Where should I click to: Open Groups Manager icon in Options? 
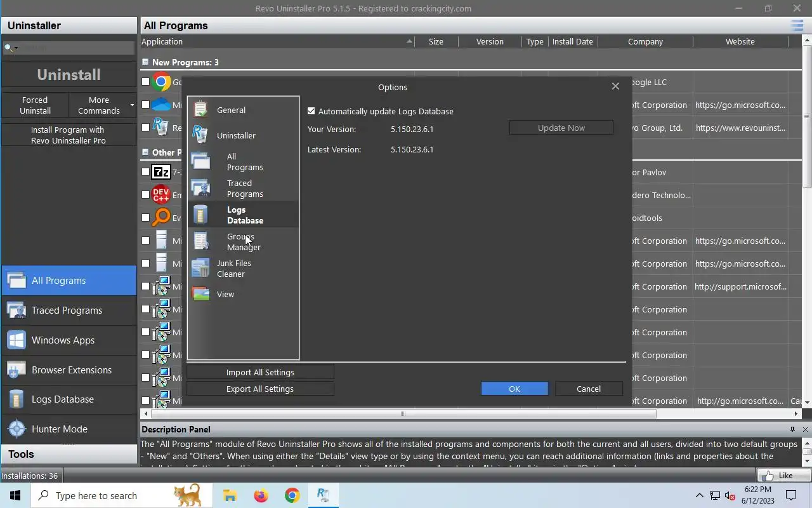[x=200, y=241]
